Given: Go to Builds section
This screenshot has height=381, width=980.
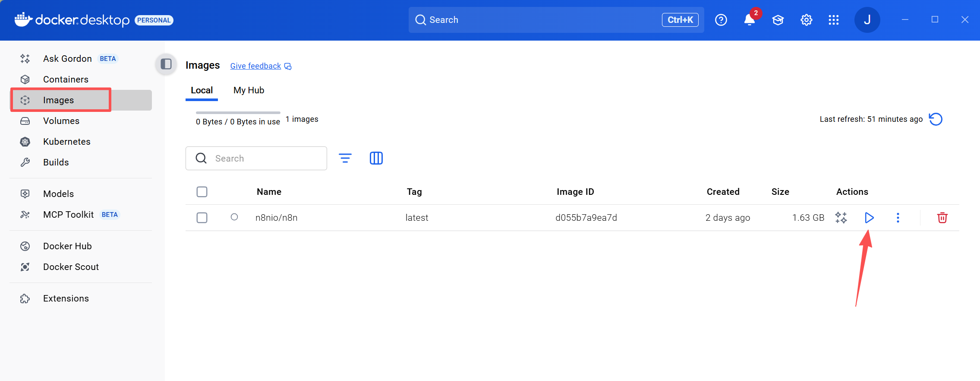Looking at the screenshot, I should click(x=81, y=162).
